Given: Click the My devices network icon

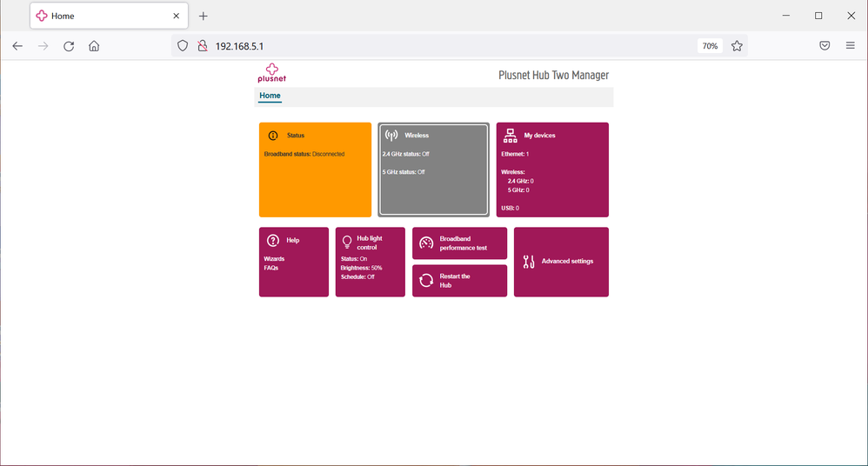Looking at the screenshot, I should coord(510,136).
